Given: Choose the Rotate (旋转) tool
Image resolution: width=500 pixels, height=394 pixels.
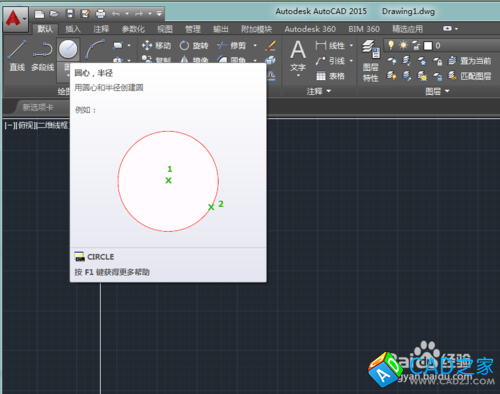Looking at the screenshot, I should (x=194, y=45).
